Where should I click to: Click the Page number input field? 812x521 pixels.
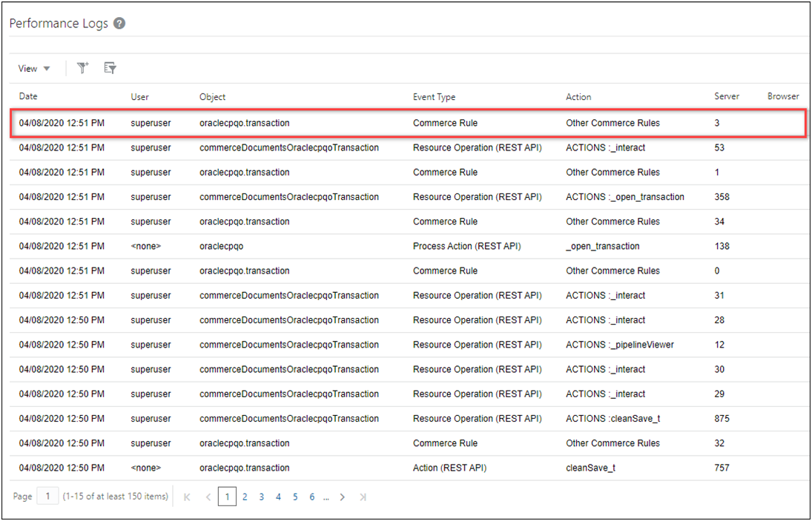47,495
